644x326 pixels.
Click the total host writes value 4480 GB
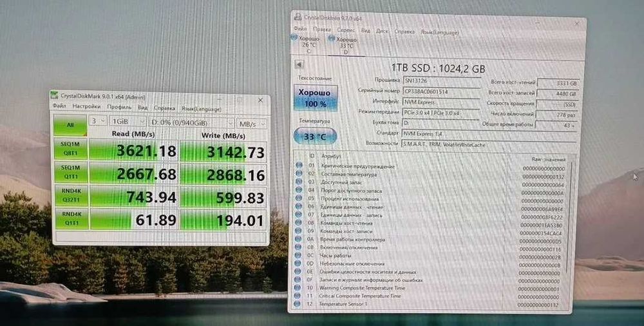(x=558, y=94)
